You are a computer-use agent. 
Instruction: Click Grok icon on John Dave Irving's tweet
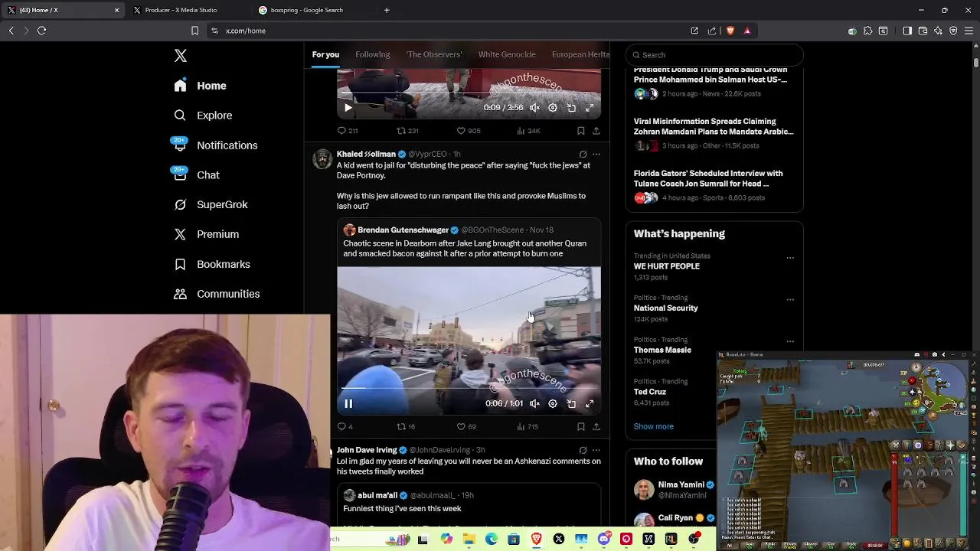583,450
